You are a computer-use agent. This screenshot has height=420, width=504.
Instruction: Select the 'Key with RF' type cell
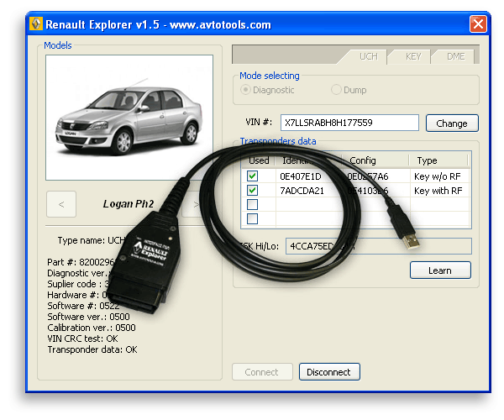click(x=438, y=191)
